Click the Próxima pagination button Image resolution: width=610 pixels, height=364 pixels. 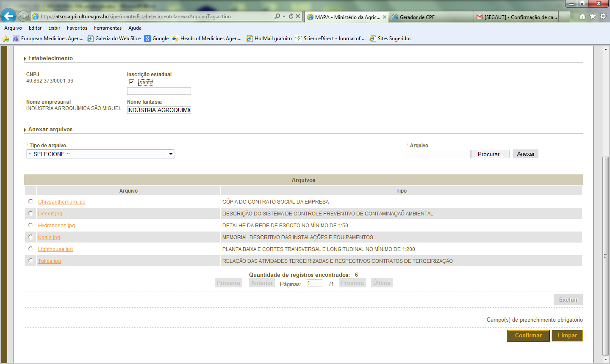coord(352,283)
